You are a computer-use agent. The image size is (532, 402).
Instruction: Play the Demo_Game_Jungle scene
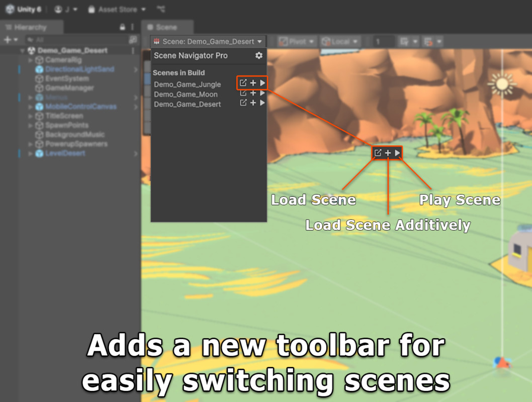tap(262, 83)
